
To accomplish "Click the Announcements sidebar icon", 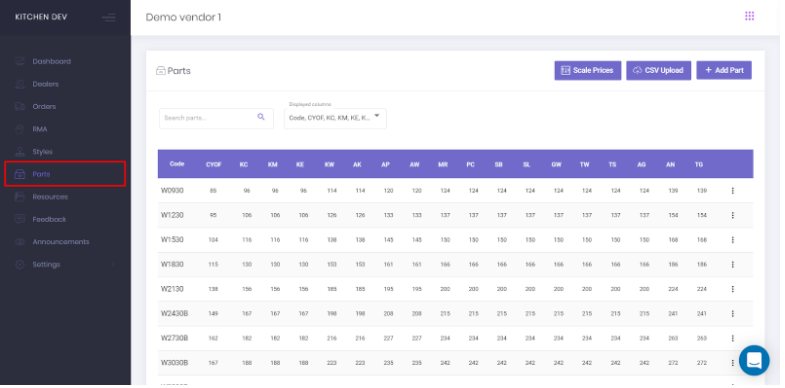I will pos(20,242).
